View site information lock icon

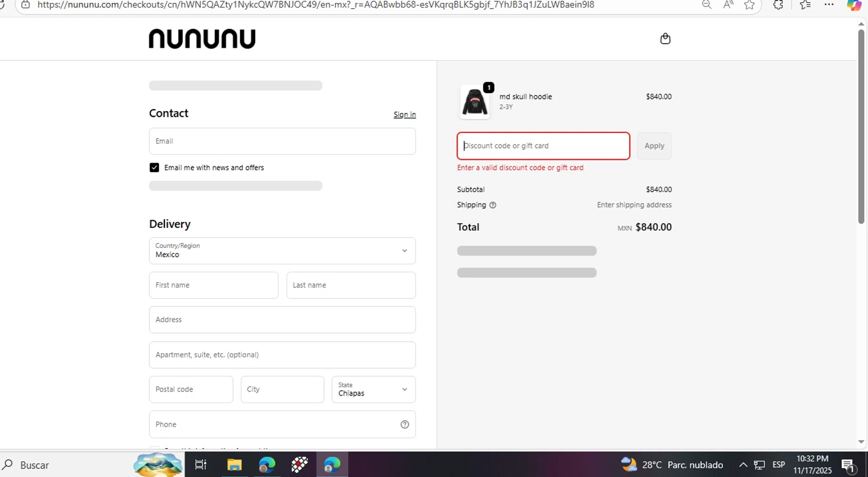tap(25, 5)
